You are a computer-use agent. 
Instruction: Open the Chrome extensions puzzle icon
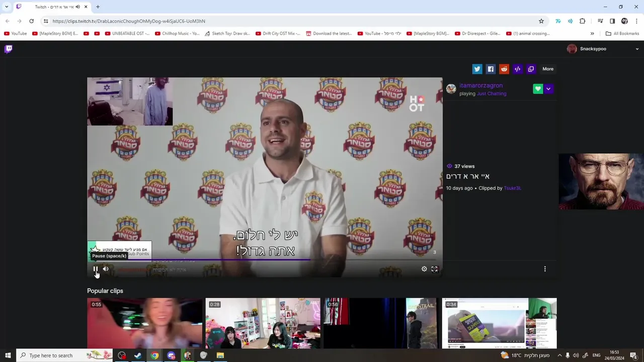pyautogui.click(x=583, y=21)
